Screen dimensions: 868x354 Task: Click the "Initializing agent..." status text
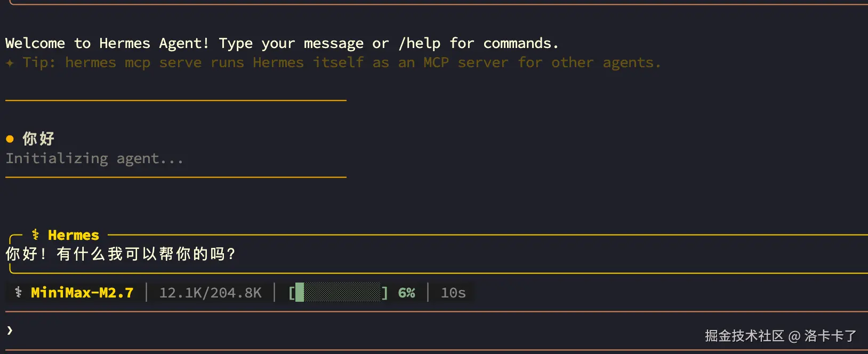tap(94, 158)
